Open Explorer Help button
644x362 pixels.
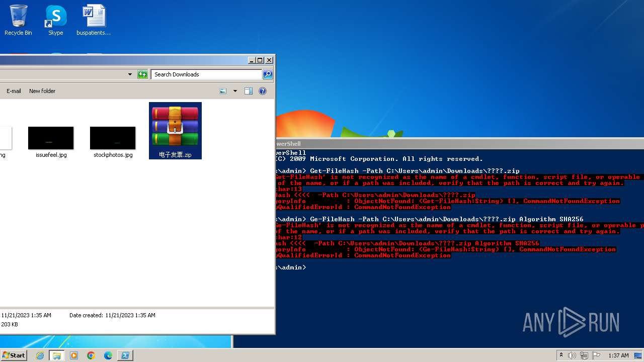tap(262, 91)
